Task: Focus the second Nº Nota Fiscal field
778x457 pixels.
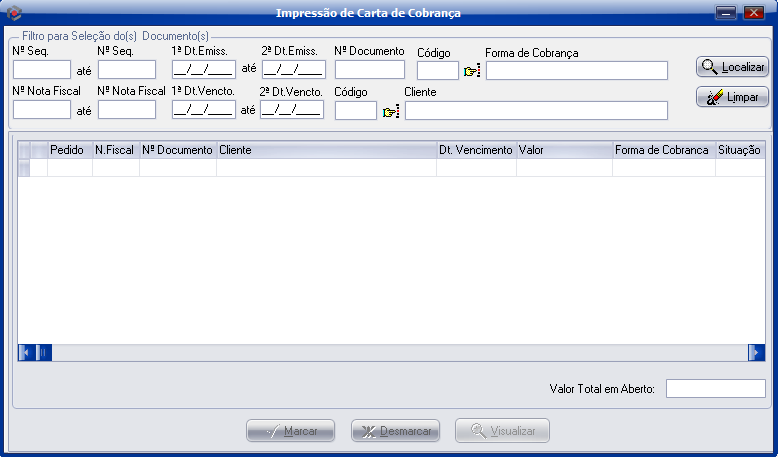Action: (127, 110)
